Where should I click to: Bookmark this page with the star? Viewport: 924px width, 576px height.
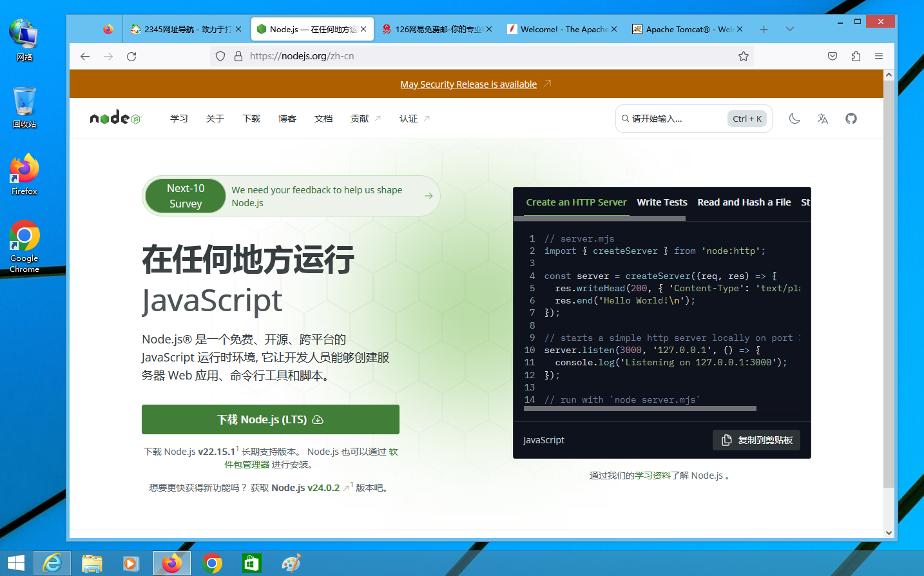point(744,56)
